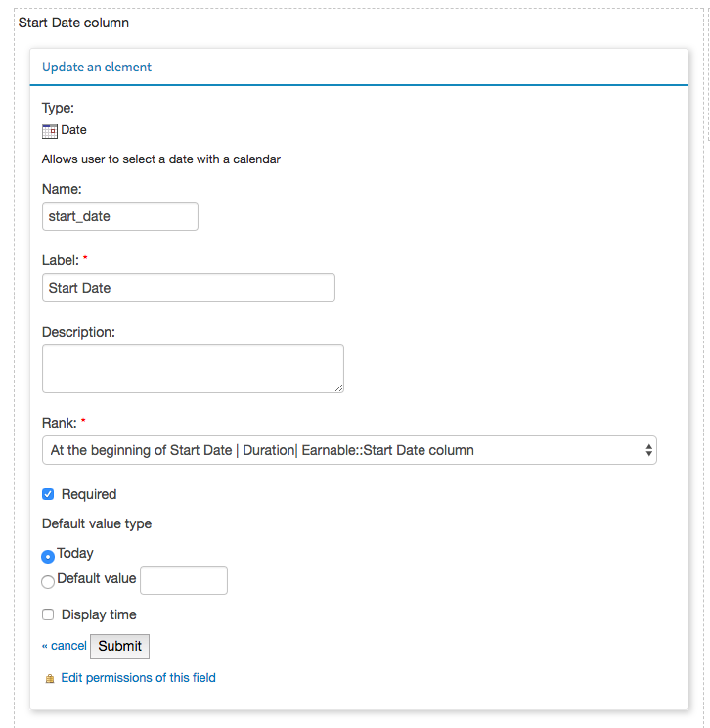The image size is (710, 728).
Task: Click the calendar Date type icon
Action: point(50,131)
